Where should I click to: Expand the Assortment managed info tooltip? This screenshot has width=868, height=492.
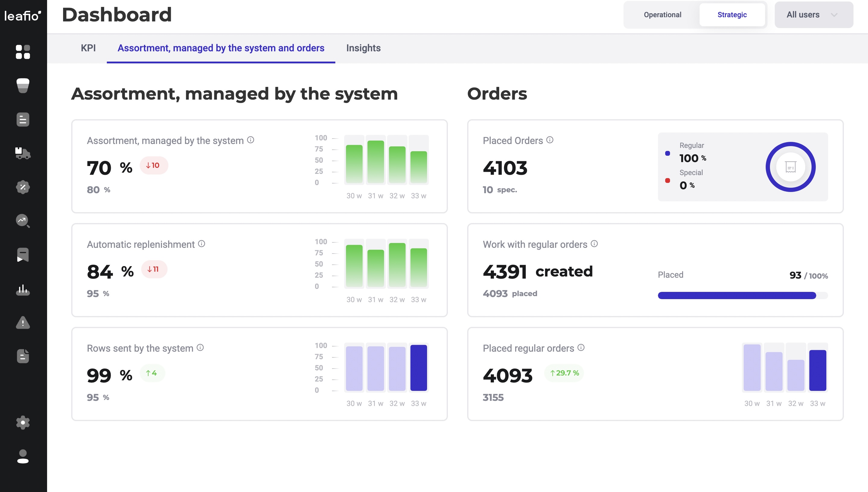(x=251, y=139)
